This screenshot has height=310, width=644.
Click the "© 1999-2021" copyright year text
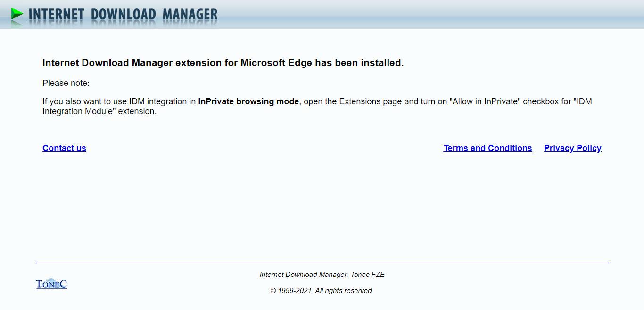click(291, 291)
